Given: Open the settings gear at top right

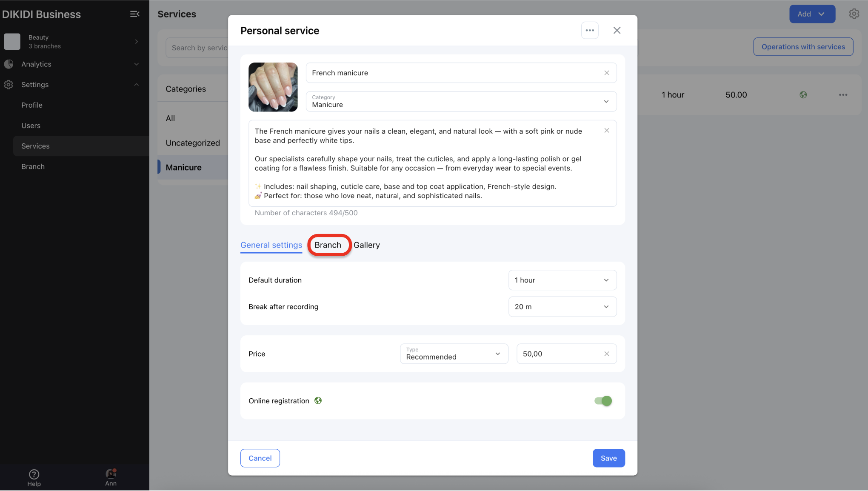Looking at the screenshot, I should point(854,14).
